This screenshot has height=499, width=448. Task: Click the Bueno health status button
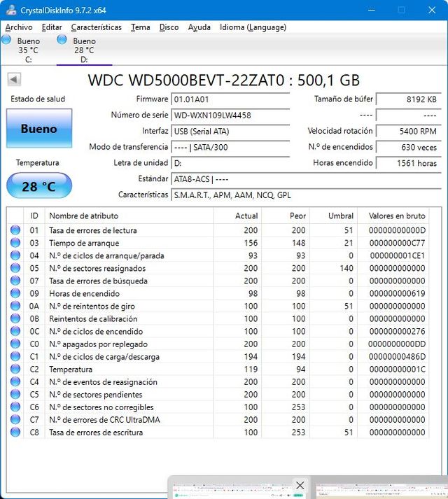coord(39,128)
